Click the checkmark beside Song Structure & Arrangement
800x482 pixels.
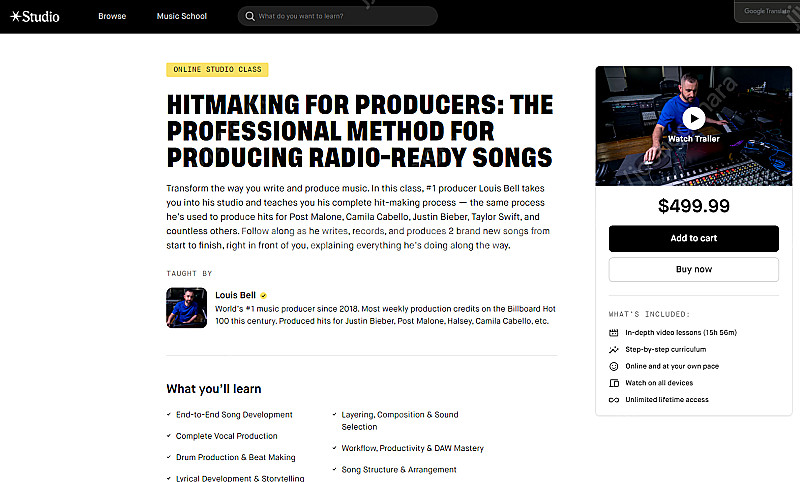[334, 470]
